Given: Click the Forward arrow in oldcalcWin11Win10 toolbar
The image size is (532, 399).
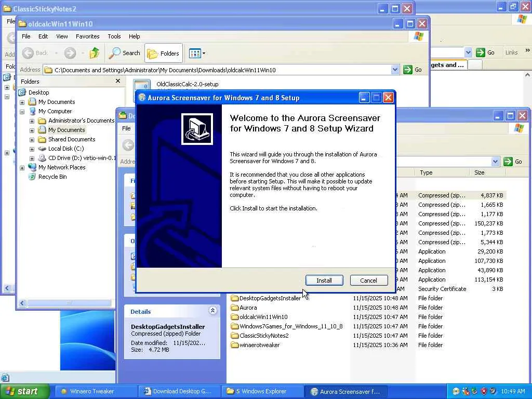Looking at the screenshot, I should click(x=70, y=53).
